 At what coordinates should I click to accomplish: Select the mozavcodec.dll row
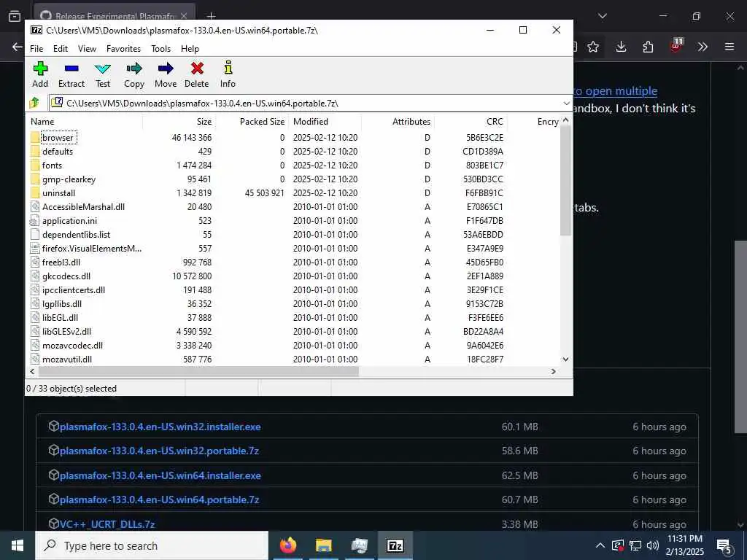coord(293,345)
